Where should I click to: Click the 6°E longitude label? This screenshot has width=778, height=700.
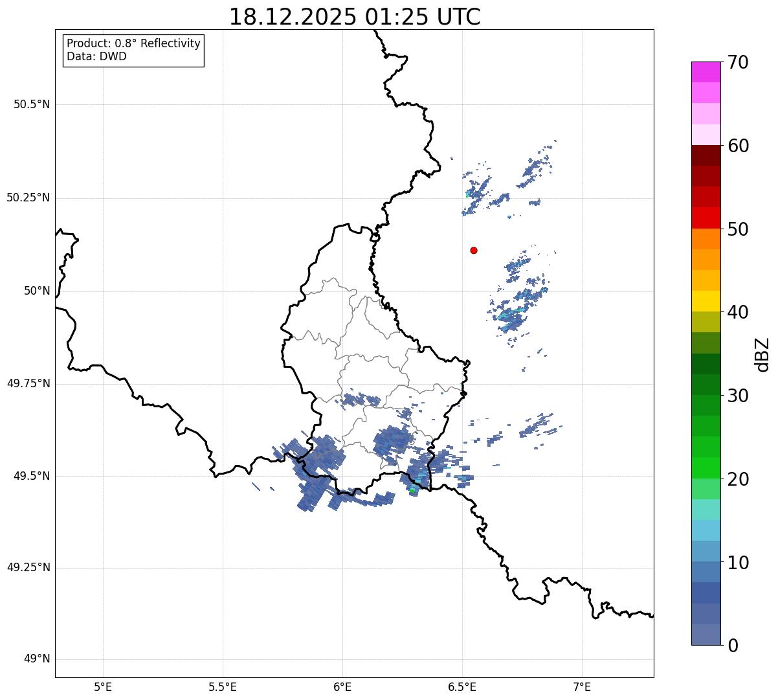click(342, 686)
